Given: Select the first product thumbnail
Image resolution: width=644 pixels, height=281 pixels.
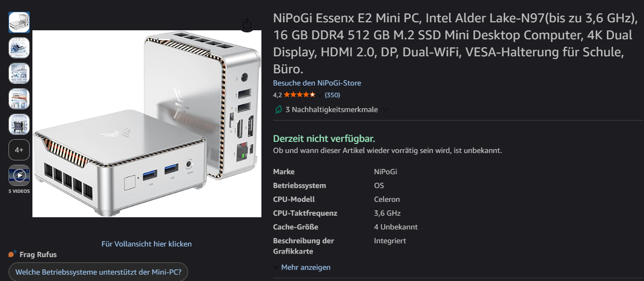Looking at the screenshot, I should coord(19,22).
